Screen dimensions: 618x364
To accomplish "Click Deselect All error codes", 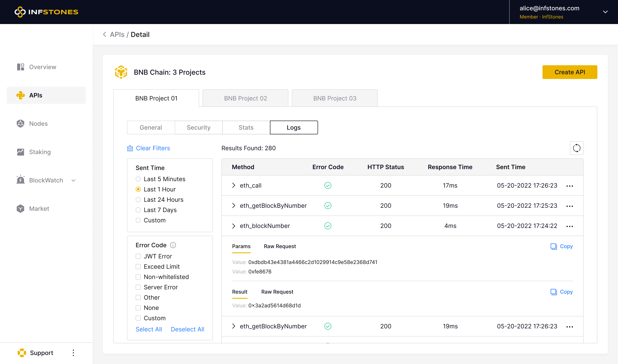I will (x=187, y=329).
